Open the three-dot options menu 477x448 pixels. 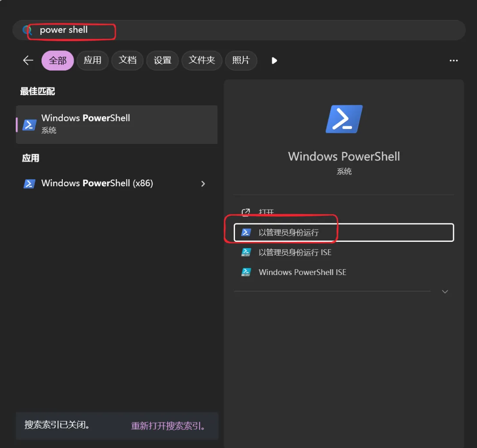(x=454, y=60)
